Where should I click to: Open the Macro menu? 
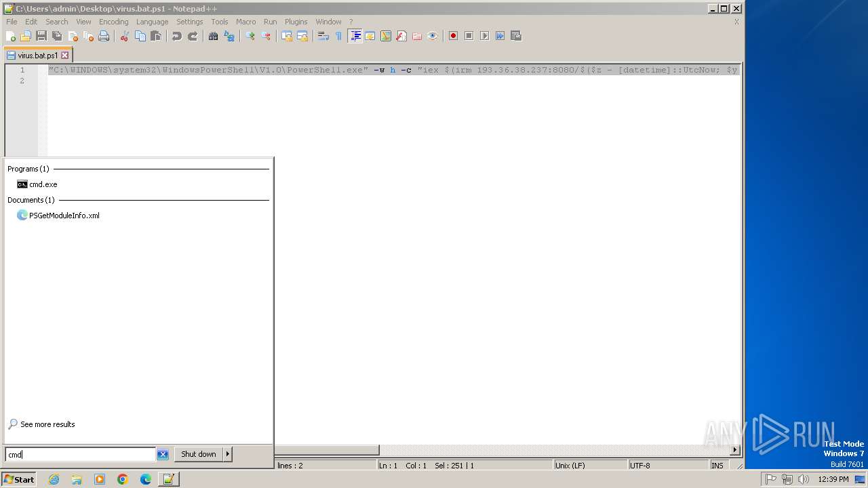(x=246, y=22)
